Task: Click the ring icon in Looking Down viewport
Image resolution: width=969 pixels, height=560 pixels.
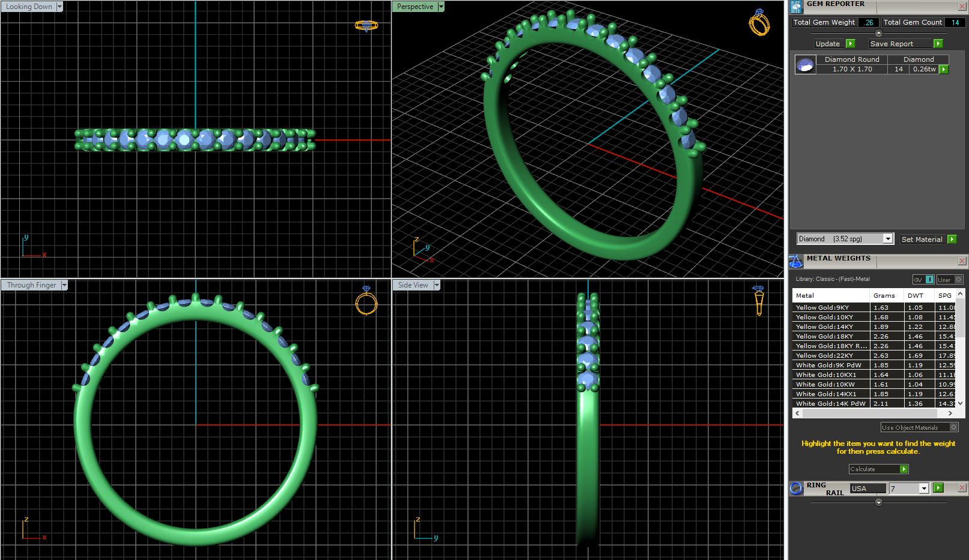Action: point(366,25)
